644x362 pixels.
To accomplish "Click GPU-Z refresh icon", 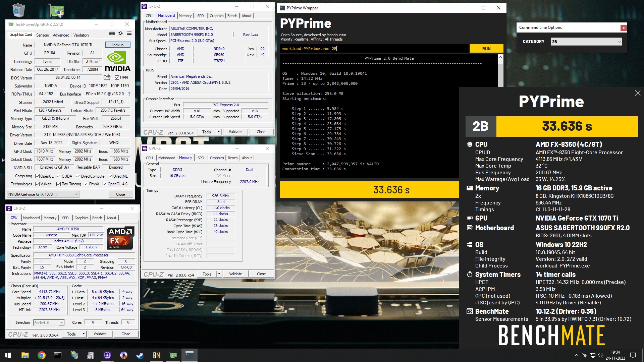I will click(x=120, y=33).
